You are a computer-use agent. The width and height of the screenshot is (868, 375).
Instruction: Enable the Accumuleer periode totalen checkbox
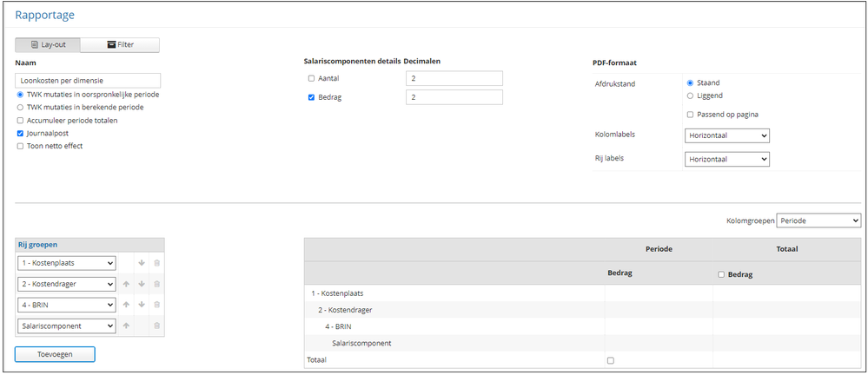click(21, 121)
